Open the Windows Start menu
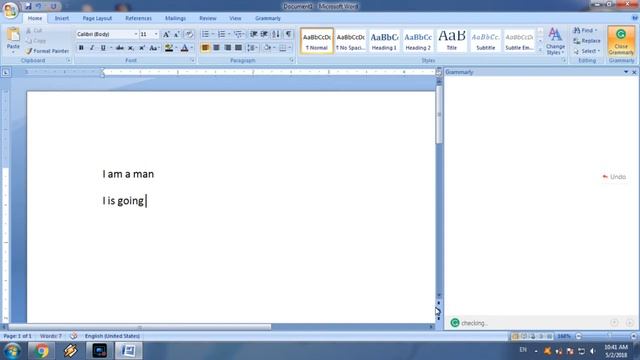Viewport: 640px width, 360px height. pyautogui.click(x=12, y=351)
